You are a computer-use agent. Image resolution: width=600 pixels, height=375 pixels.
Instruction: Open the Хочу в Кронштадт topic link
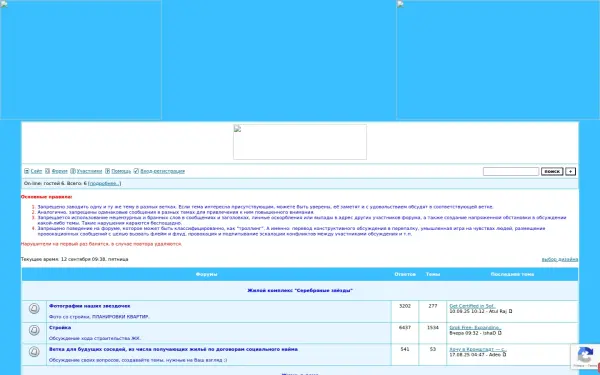point(478,349)
